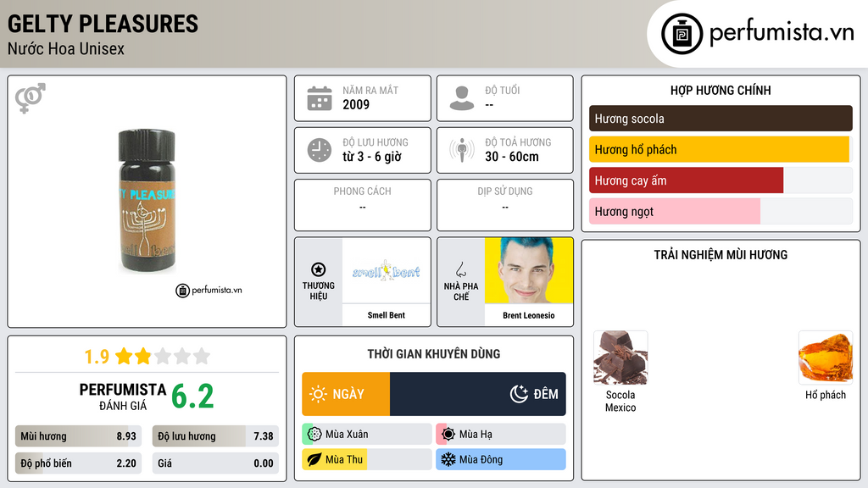Click the PERFUMISTA ĐÁNH GIÁ label
Viewport: 868px width, 488px height.
click(x=122, y=396)
